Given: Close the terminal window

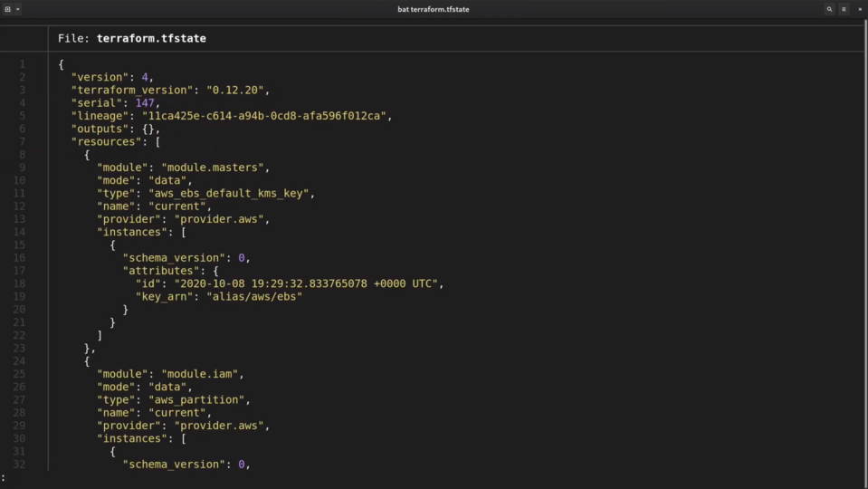Looking at the screenshot, I should 860,9.
